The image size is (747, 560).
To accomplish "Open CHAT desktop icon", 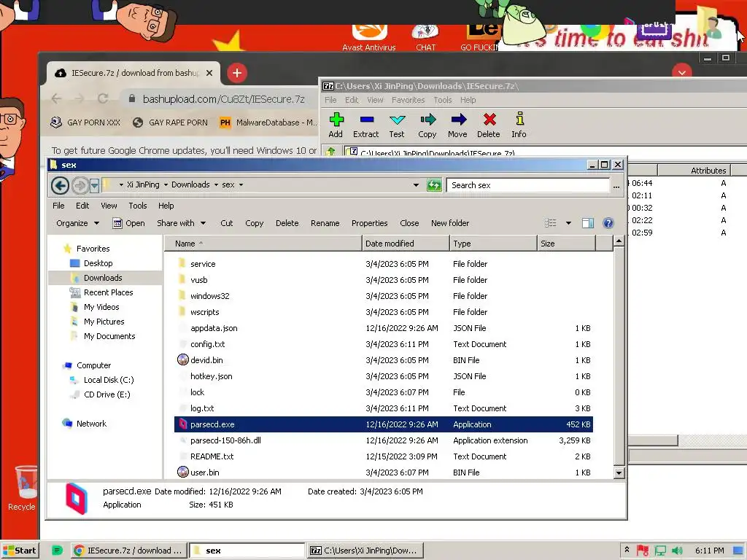I will tap(425, 38).
